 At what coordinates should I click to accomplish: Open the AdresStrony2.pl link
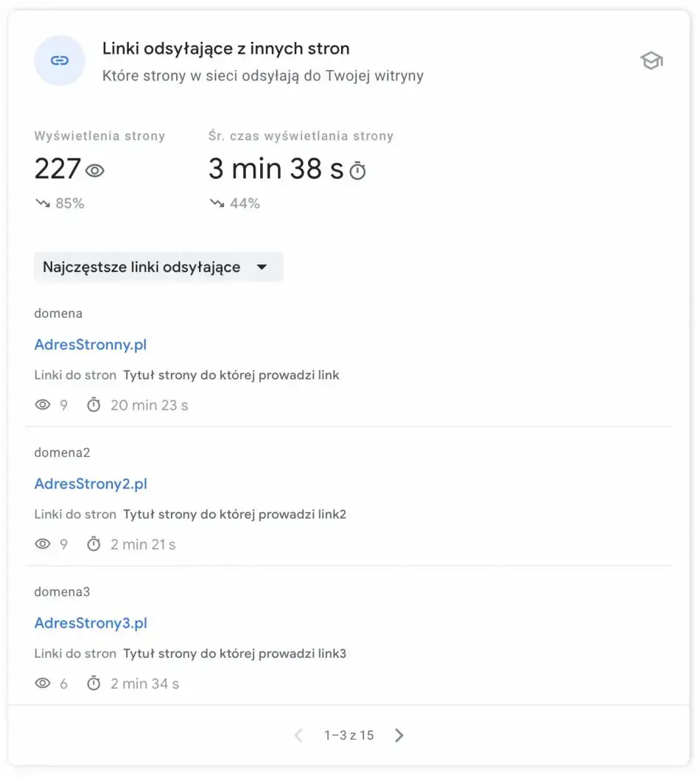(91, 483)
